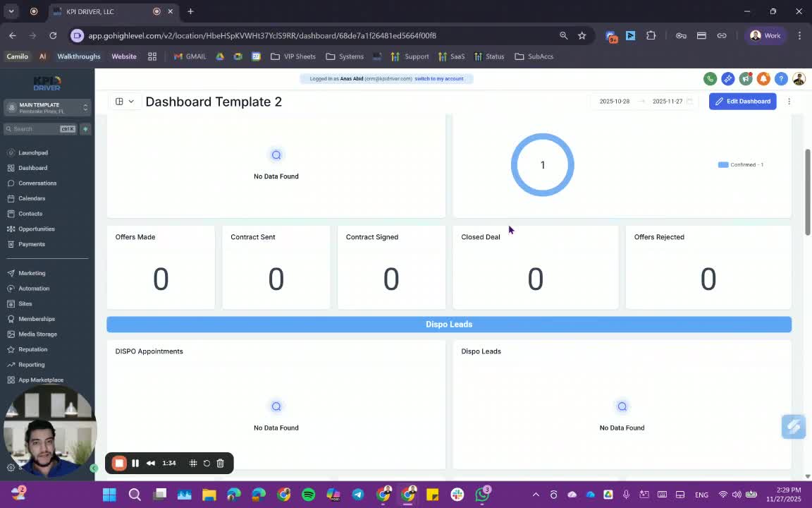
Task: Click the orange notifications bell icon
Action: click(x=763, y=79)
